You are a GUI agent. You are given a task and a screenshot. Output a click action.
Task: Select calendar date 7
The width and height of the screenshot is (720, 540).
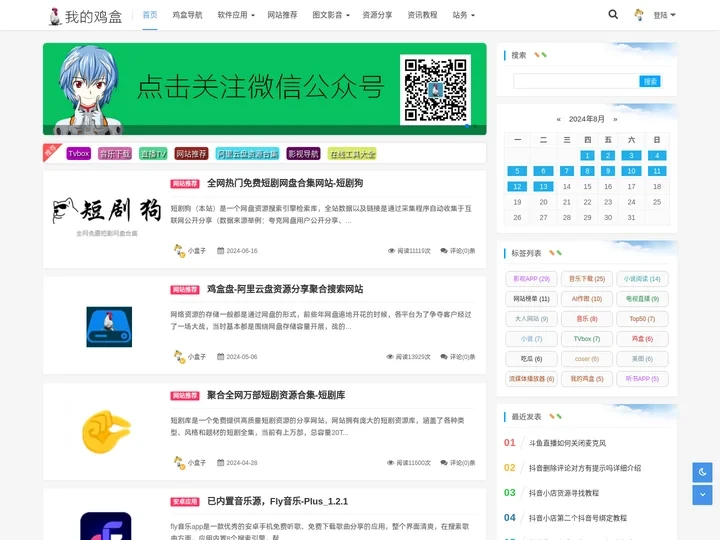click(567, 171)
